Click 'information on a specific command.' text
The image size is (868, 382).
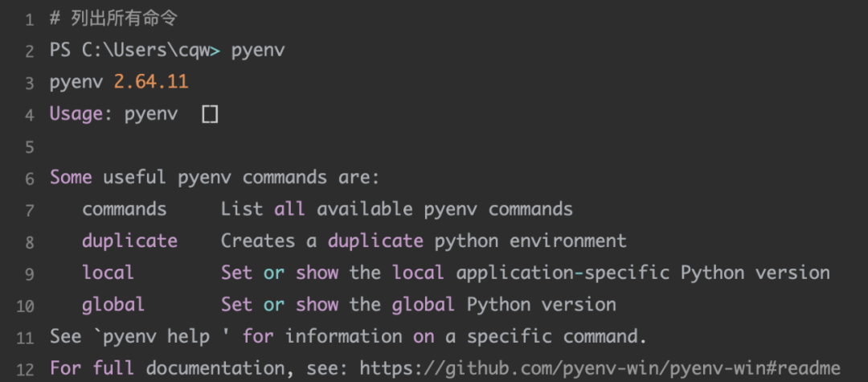(466, 337)
